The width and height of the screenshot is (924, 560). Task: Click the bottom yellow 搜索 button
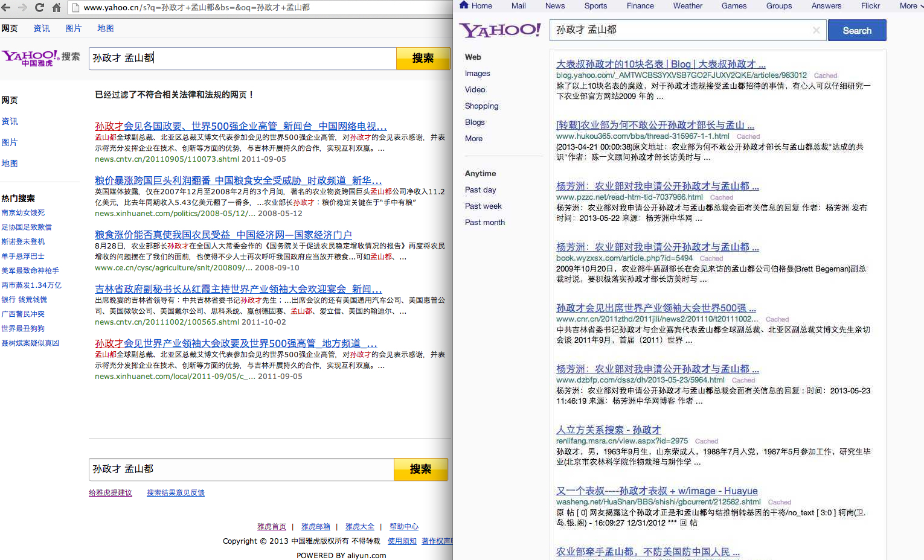420,469
